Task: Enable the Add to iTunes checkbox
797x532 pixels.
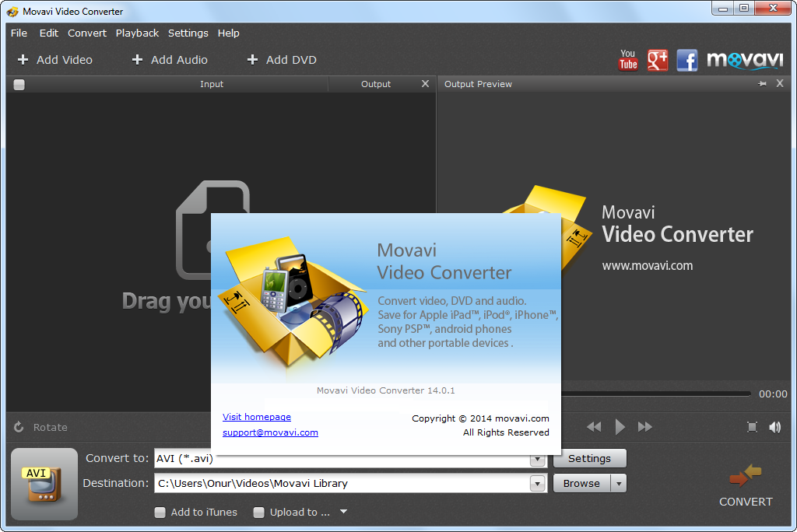Action: tap(160, 513)
